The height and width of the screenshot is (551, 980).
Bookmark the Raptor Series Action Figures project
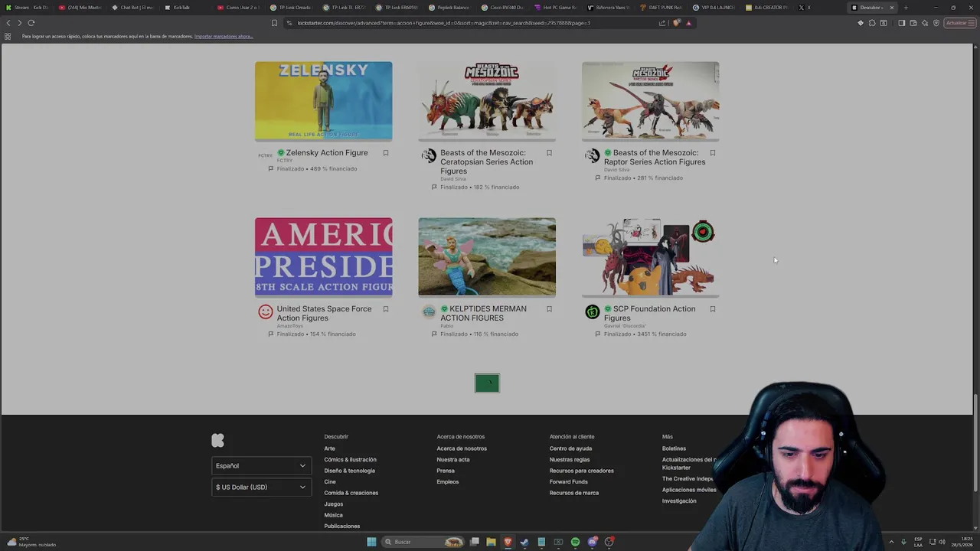[x=713, y=153]
